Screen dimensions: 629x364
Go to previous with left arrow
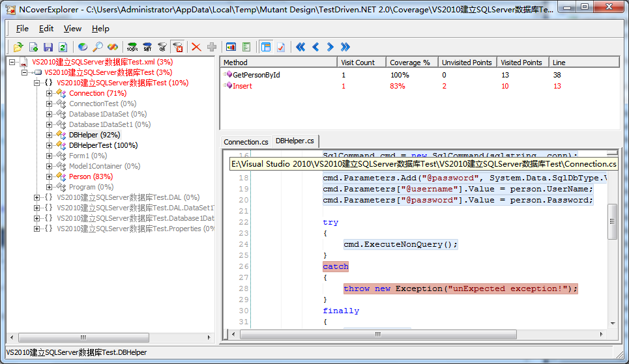pyautogui.click(x=315, y=48)
